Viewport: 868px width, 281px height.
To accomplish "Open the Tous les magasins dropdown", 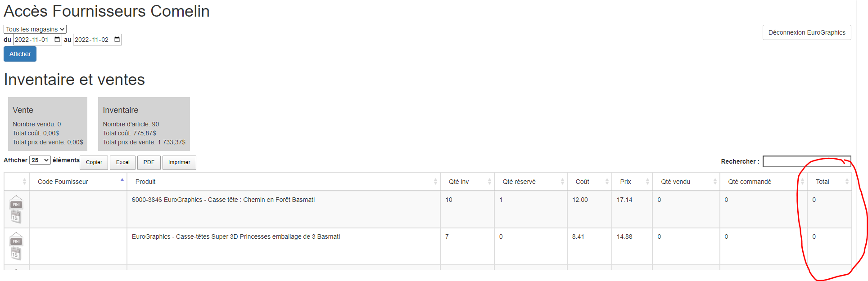I will 35,29.
